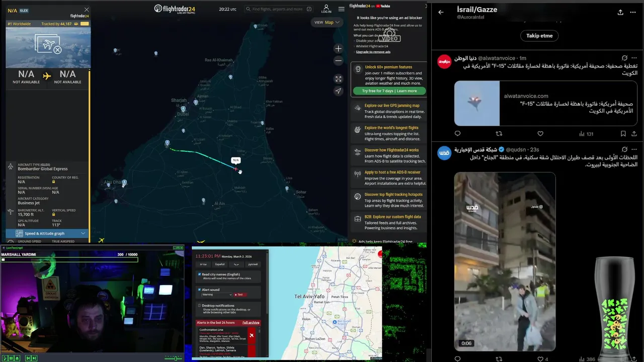Open the Full archive link
Image resolution: width=644 pixels, height=362 pixels.
pyautogui.click(x=251, y=322)
